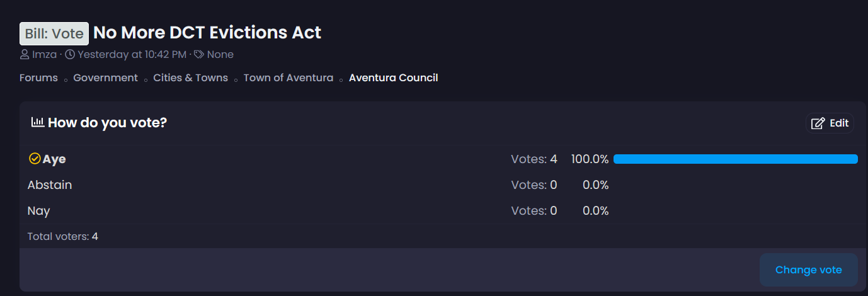Open the Government breadcrumb link
This screenshot has height=296, width=868.
(105, 78)
